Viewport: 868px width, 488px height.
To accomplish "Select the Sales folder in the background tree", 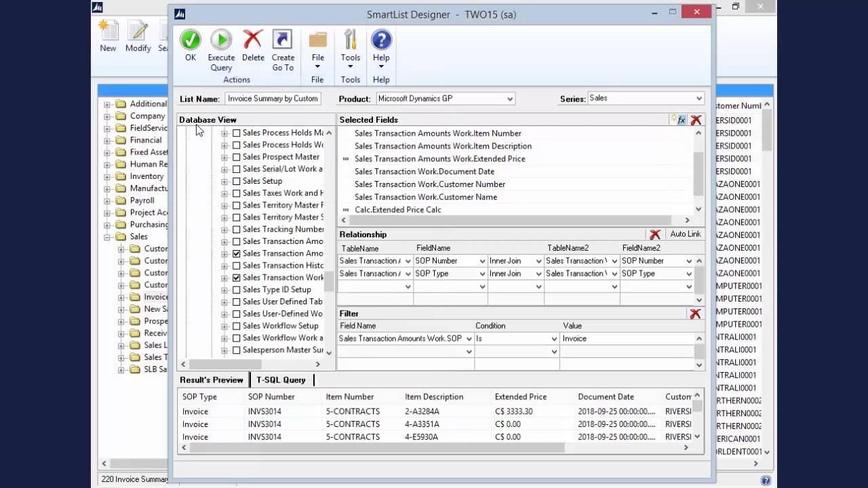I will [x=138, y=237].
